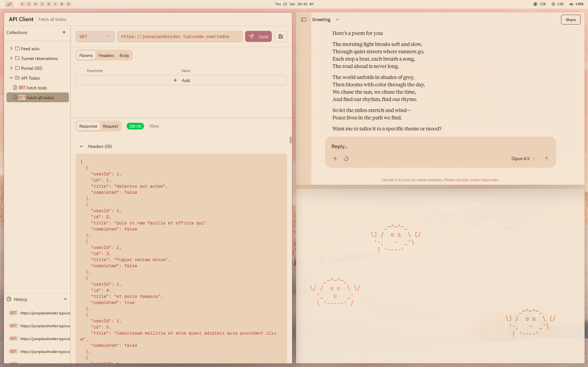Click the request URL input field

[180, 36]
